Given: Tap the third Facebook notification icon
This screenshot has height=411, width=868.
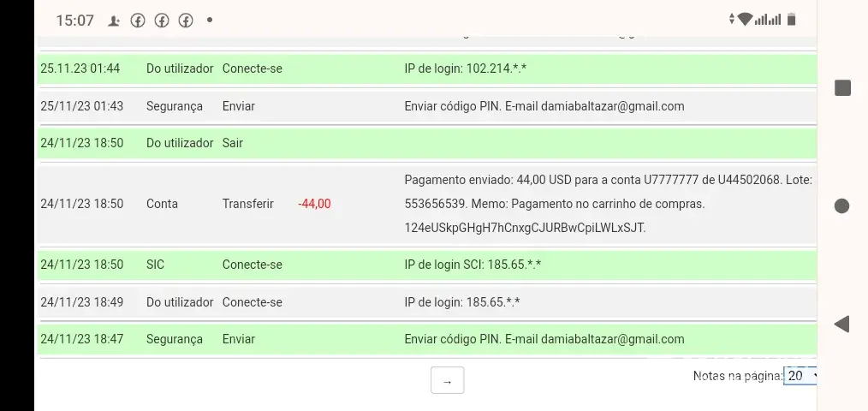Looking at the screenshot, I should coord(186,21).
